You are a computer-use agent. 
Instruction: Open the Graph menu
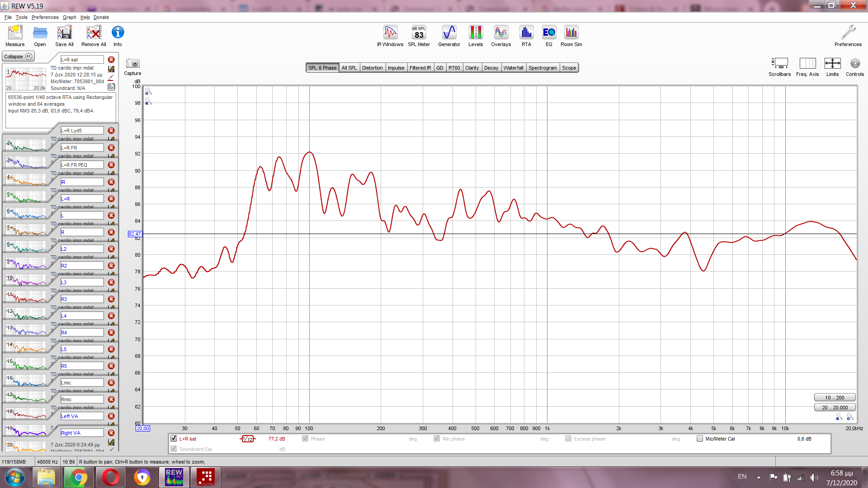(x=69, y=17)
